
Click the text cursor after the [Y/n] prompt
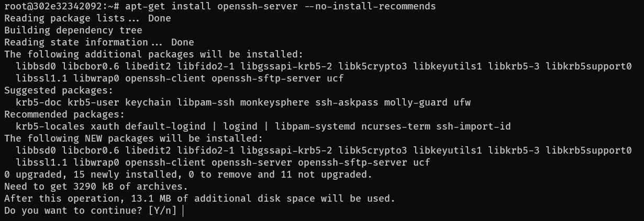pyautogui.click(x=183, y=211)
